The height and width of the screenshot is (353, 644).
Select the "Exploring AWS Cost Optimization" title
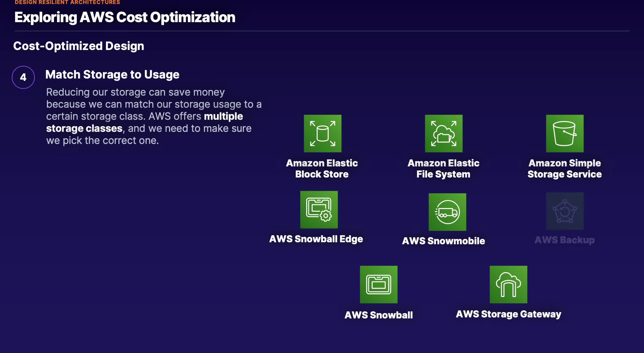pyautogui.click(x=125, y=17)
